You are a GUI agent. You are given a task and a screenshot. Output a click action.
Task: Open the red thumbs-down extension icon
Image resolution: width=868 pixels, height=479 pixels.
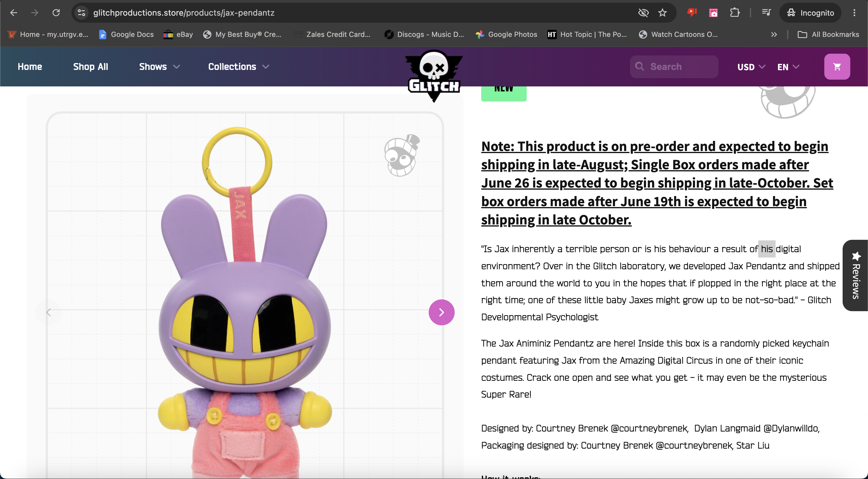coord(692,13)
